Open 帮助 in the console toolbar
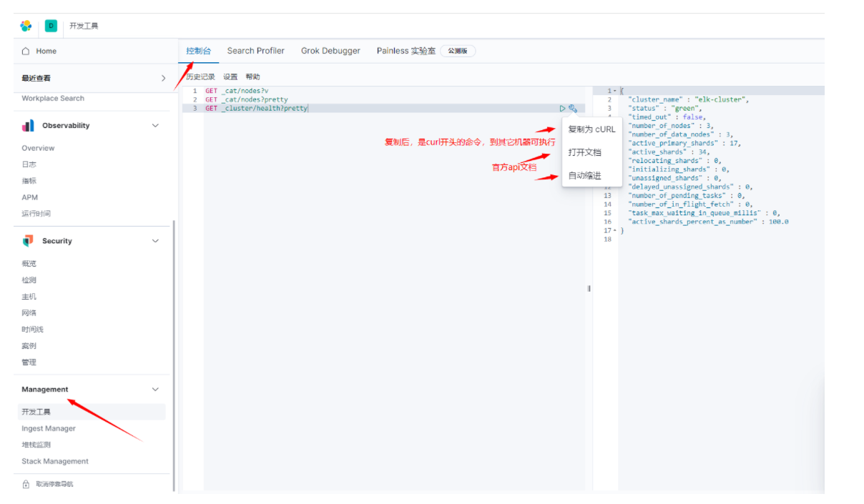The image size is (864, 504). tap(252, 77)
